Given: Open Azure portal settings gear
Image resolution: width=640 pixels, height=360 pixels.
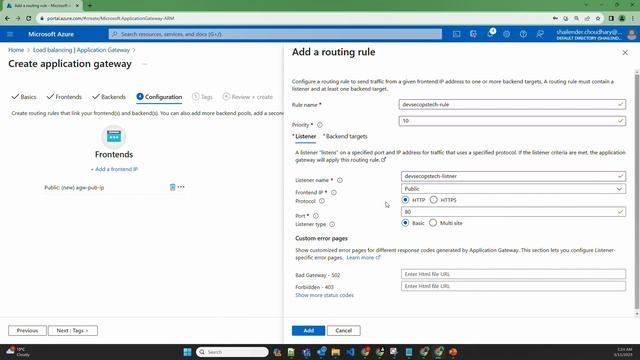Looking at the screenshot, I should (x=507, y=34).
